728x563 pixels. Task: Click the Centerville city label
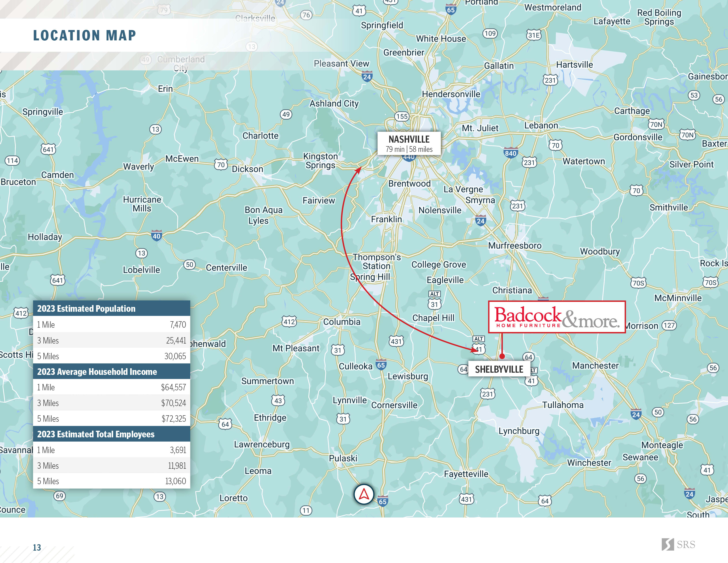226,268
